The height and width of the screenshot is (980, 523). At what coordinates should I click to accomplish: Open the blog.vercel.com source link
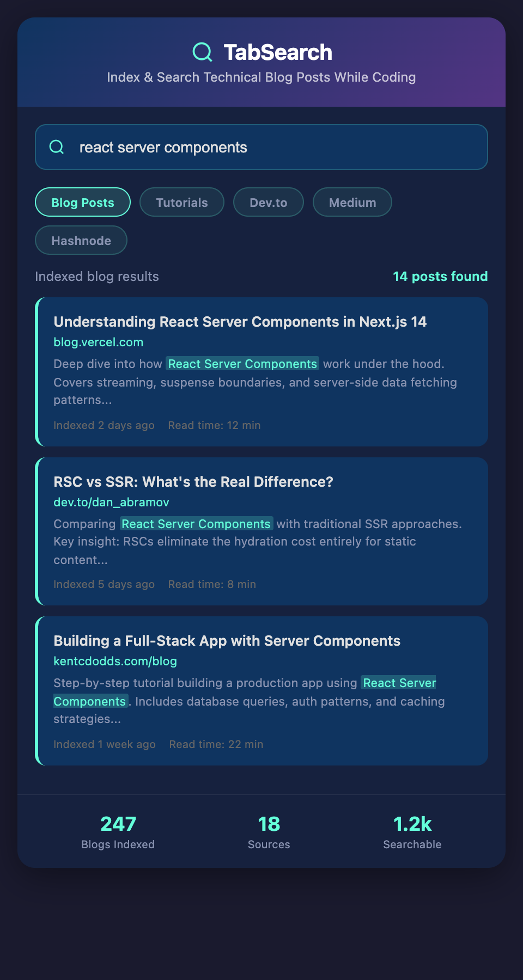click(x=98, y=342)
